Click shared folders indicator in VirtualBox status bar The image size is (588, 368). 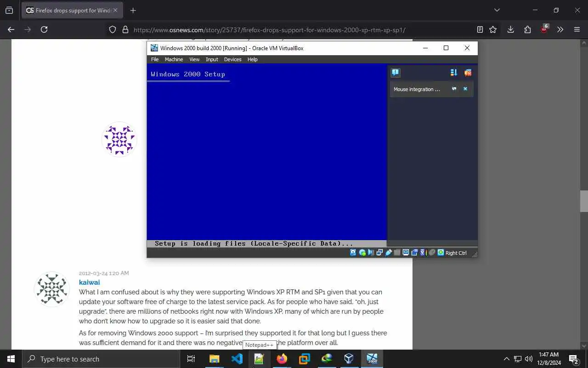click(397, 253)
